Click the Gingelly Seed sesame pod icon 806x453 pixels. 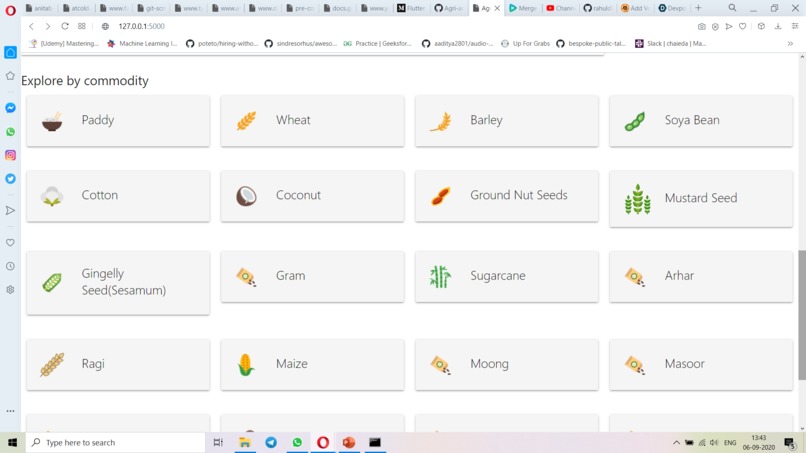(52, 282)
